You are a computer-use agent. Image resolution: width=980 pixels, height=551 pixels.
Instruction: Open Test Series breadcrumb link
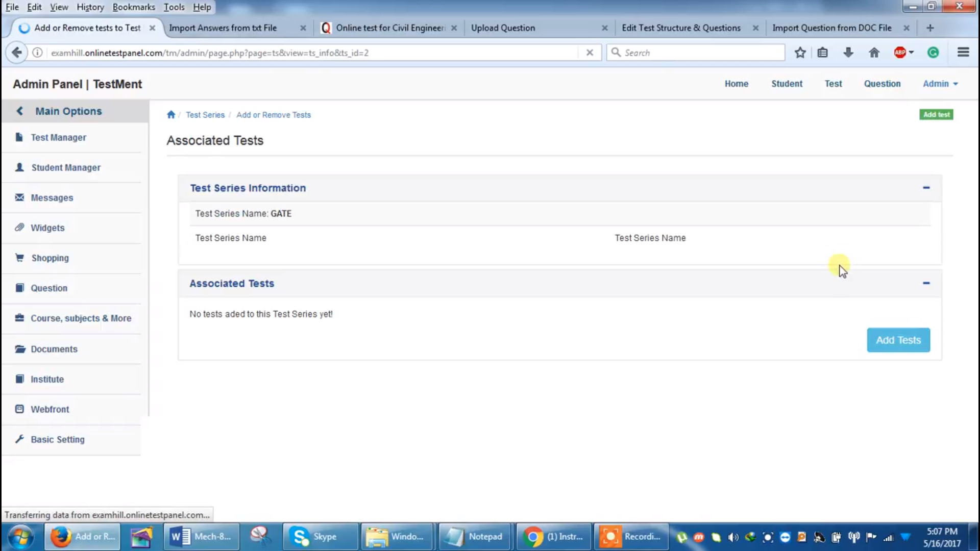[x=205, y=115]
